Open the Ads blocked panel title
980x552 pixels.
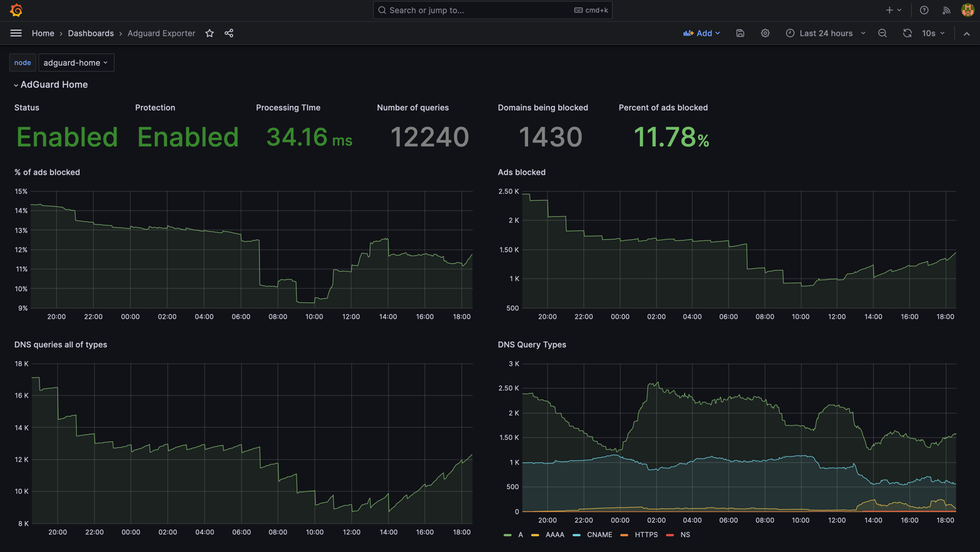[522, 172]
